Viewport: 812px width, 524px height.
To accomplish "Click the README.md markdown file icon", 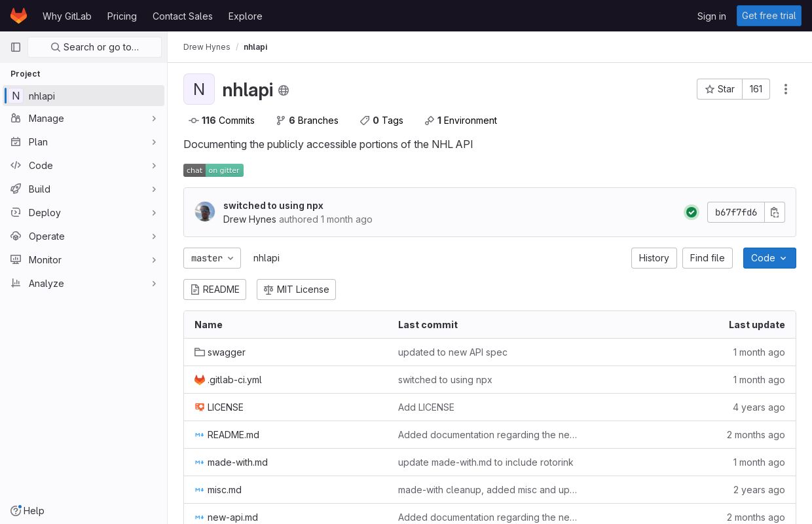I will point(200,435).
